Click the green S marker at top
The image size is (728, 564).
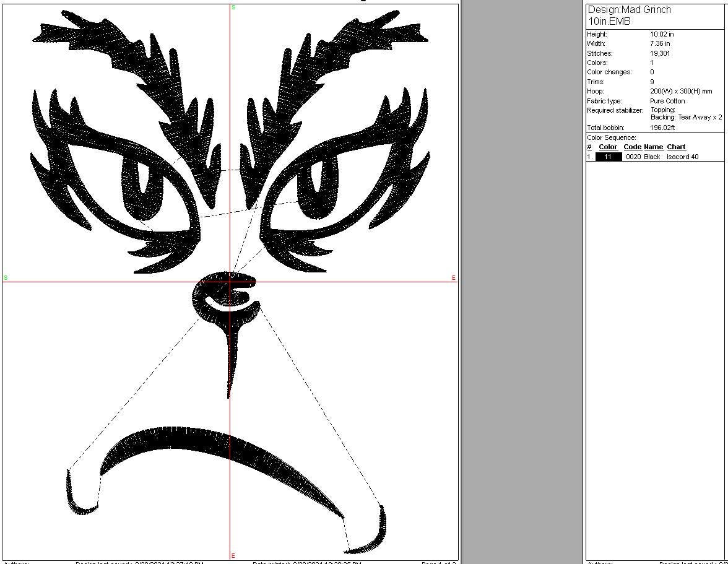click(x=233, y=7)
